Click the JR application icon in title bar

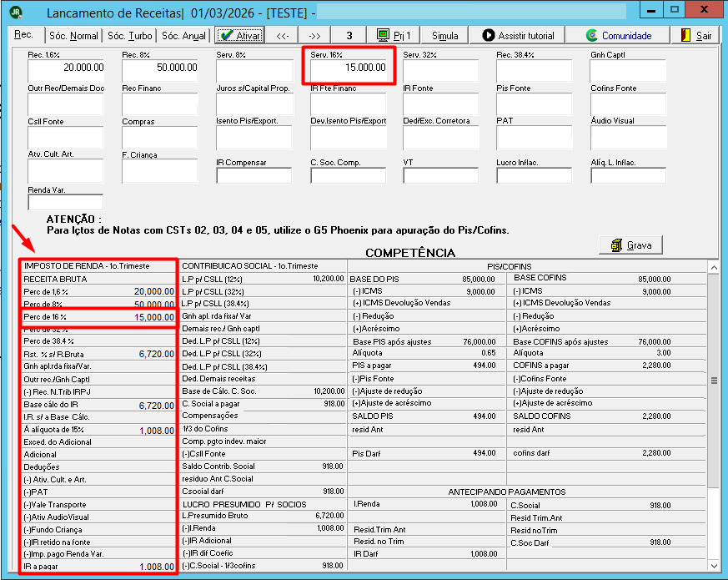point(15,13)
